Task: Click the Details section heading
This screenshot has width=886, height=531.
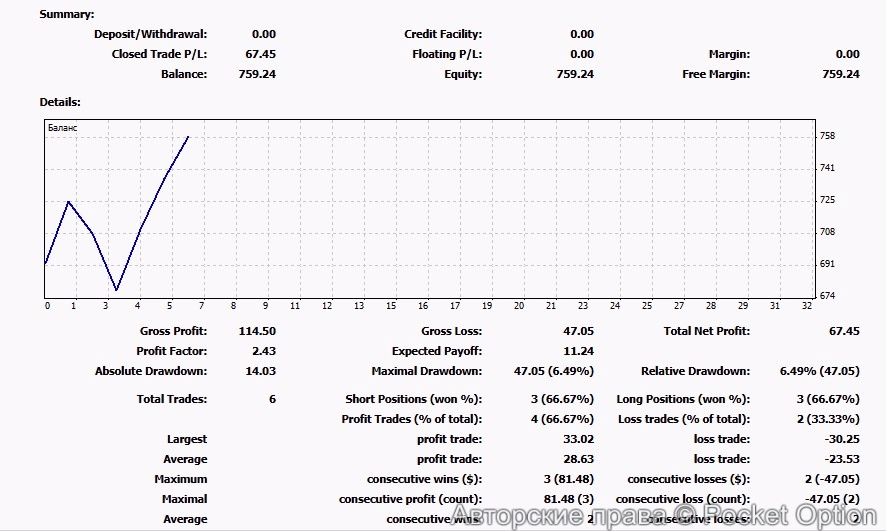Action: (x=60, y=102)
